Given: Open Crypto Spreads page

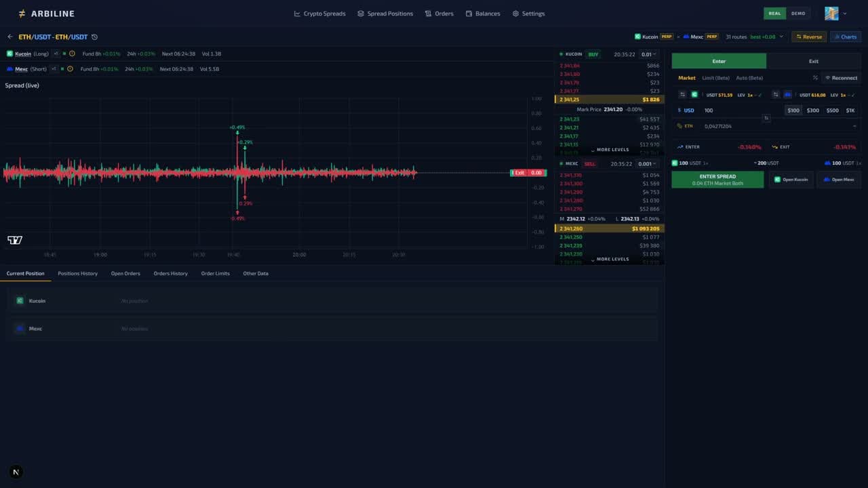Looking at the screenshot, I should [x=319, y=14].
